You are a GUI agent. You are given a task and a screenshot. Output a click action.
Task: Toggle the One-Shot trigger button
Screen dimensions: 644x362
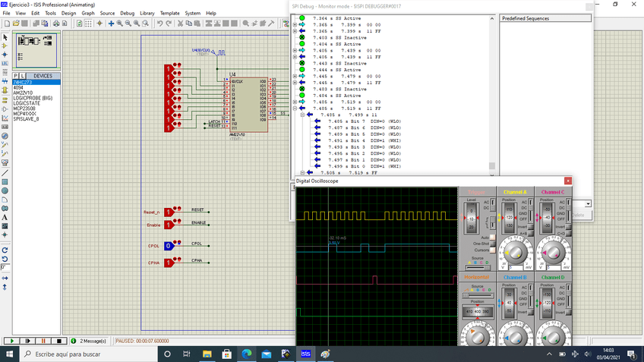492,244
